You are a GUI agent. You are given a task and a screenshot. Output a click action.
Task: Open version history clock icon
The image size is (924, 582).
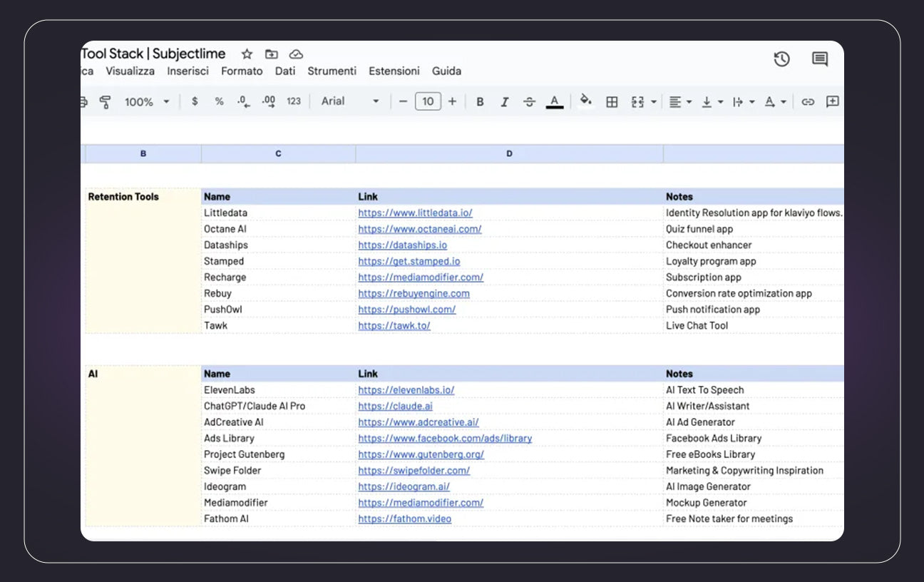[781, 59]
